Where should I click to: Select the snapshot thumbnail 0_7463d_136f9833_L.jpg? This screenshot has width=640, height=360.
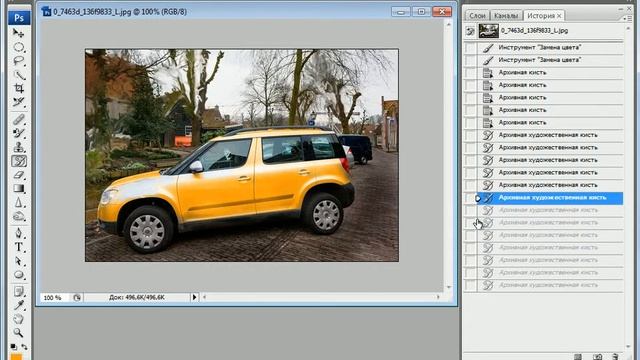pyautogui.click(x=488, y=31)
